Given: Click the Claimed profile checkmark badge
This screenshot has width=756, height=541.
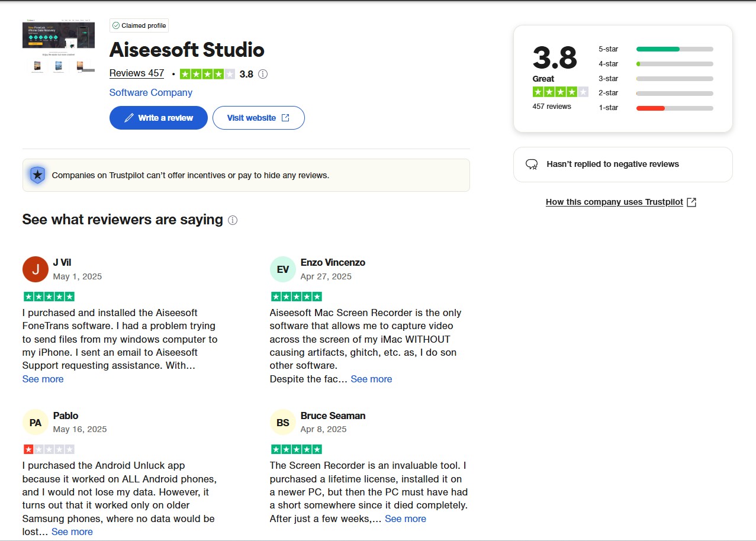Looking at the screenshot, I should [139, 25].
